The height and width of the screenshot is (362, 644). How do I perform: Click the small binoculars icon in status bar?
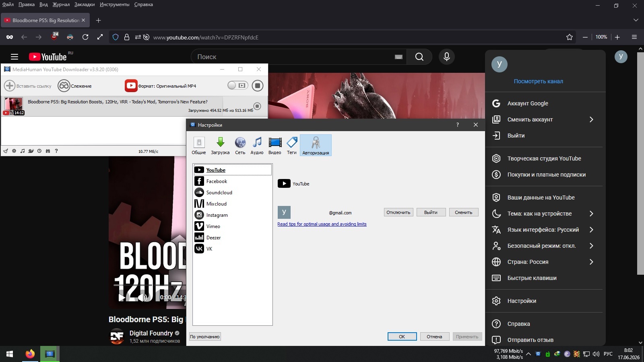[48, 151]
